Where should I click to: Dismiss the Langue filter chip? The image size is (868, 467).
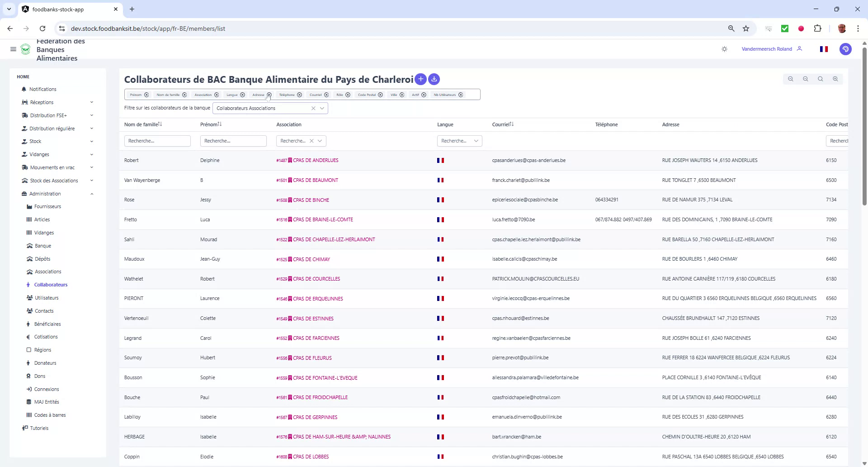(242, 95)
